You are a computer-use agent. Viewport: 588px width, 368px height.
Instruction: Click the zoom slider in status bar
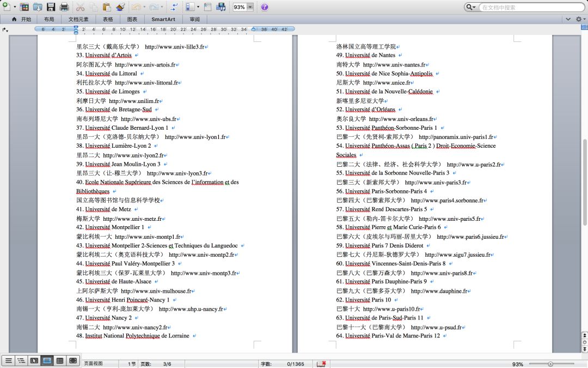[550, 364]
